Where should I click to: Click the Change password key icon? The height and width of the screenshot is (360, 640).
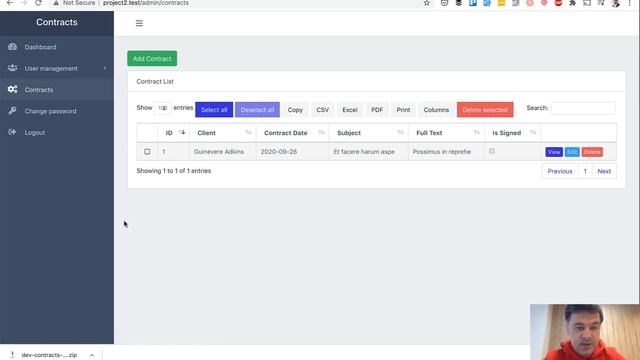pos(12,111)
